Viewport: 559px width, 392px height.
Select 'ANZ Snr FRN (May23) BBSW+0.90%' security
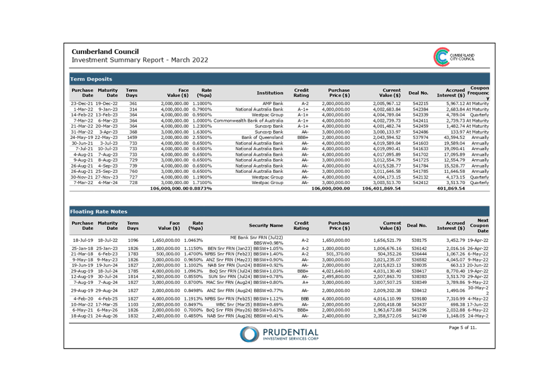(x=244, y=260)
